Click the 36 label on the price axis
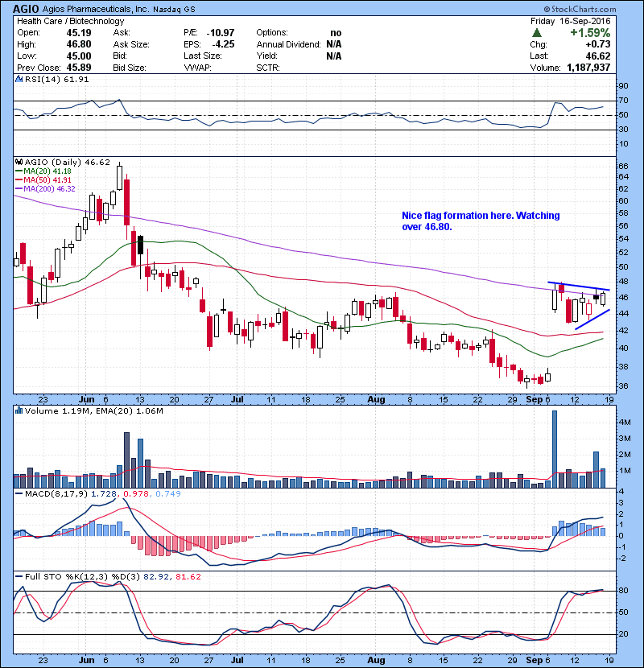 623,386
